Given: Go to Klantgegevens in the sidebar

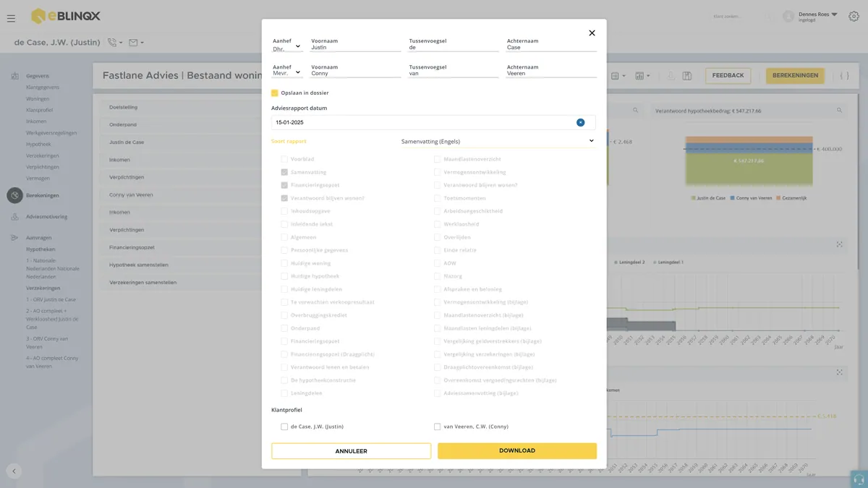Looking at the screenshot, I should (43, 87).
